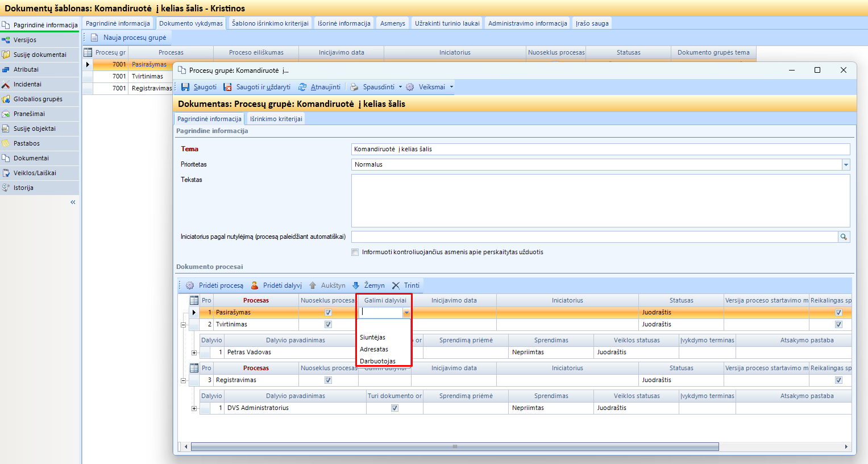The height and width of the screenshot is (464, 868).
Task: Click Pridėti procesą gear icon
Action: [190, 285]
